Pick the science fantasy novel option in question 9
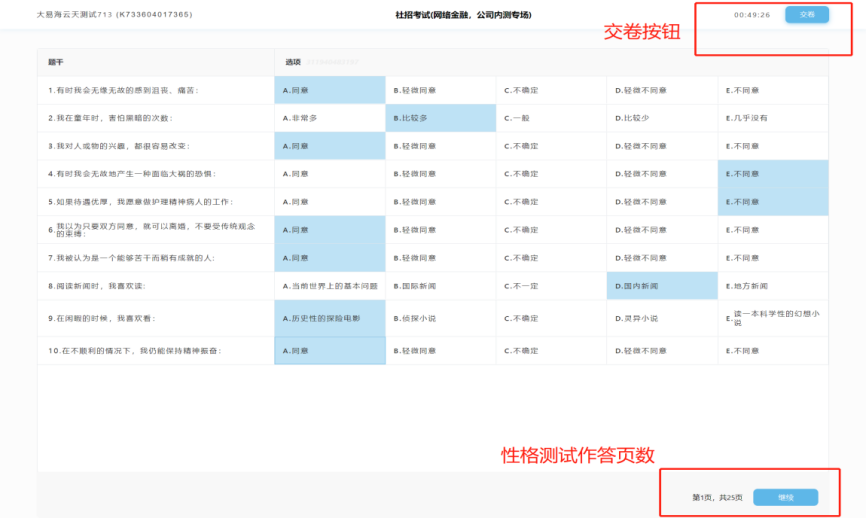 pyautogui.click(x=773, y=318)
